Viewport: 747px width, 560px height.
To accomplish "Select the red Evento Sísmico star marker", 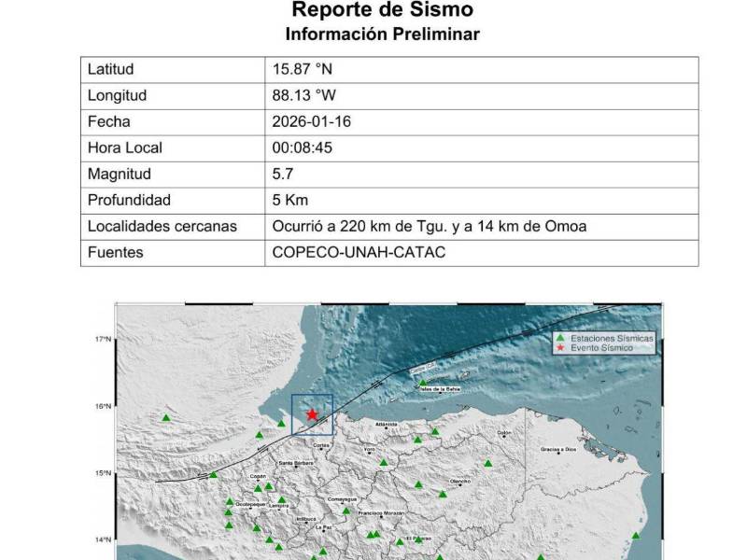I will coord(312,413).
